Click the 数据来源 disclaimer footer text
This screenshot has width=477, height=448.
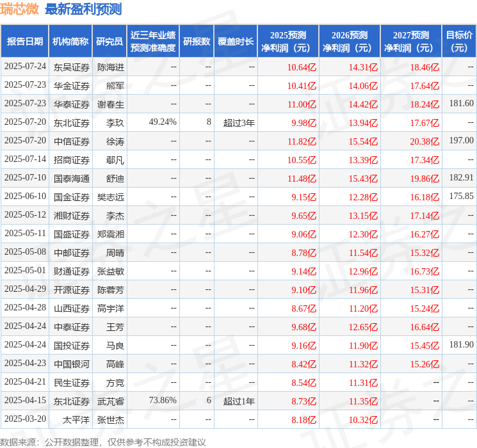(x=103, y=442)
